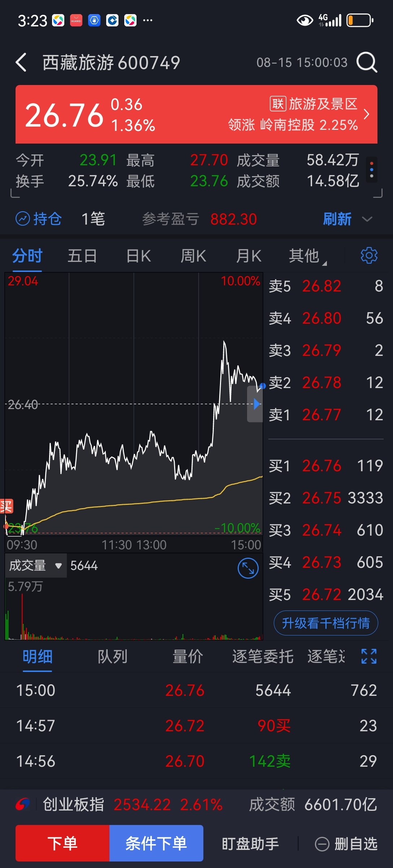Tap the 15:00 trade detail row
The height and width of the screenshot is (868, 393).
point(196,690)
